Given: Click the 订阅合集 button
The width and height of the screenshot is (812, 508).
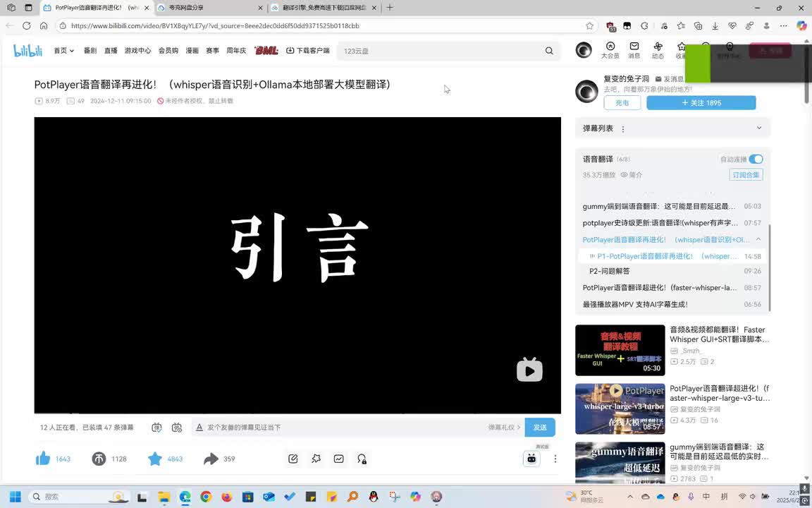Looking at the screenshot, I should coord(746,175).
